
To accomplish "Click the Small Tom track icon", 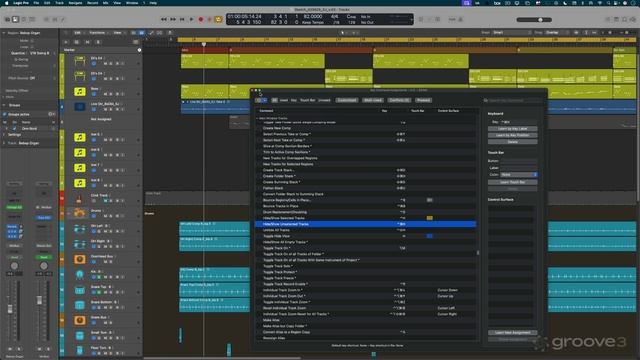I will (80, 336).
